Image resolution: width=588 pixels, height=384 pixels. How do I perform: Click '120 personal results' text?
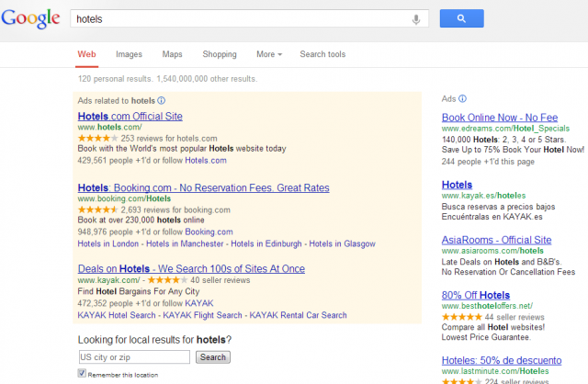click(115, 79)
